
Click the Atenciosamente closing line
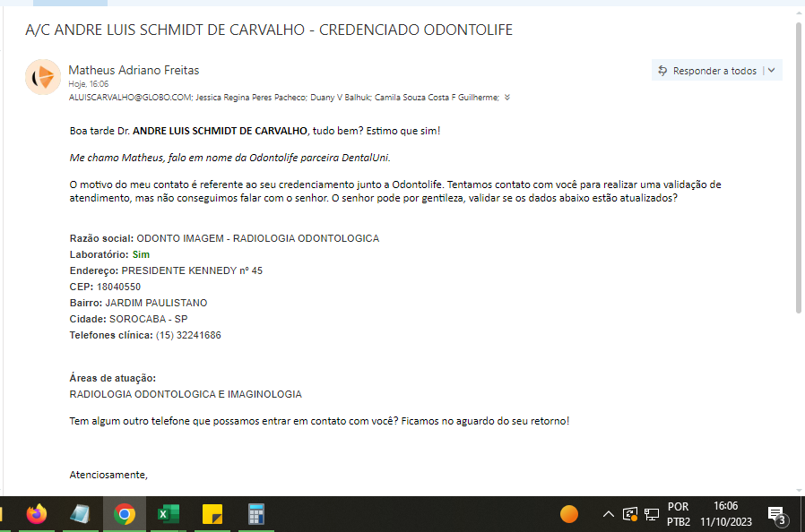(x=108, y=475)
